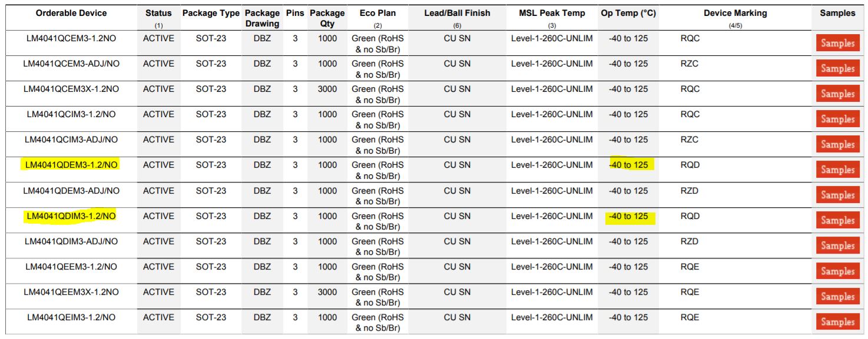Image resolution: width=868 pixels, height=339 pixels.
Task: Click the Lead/Ball Finish column header
Action: 457,13
